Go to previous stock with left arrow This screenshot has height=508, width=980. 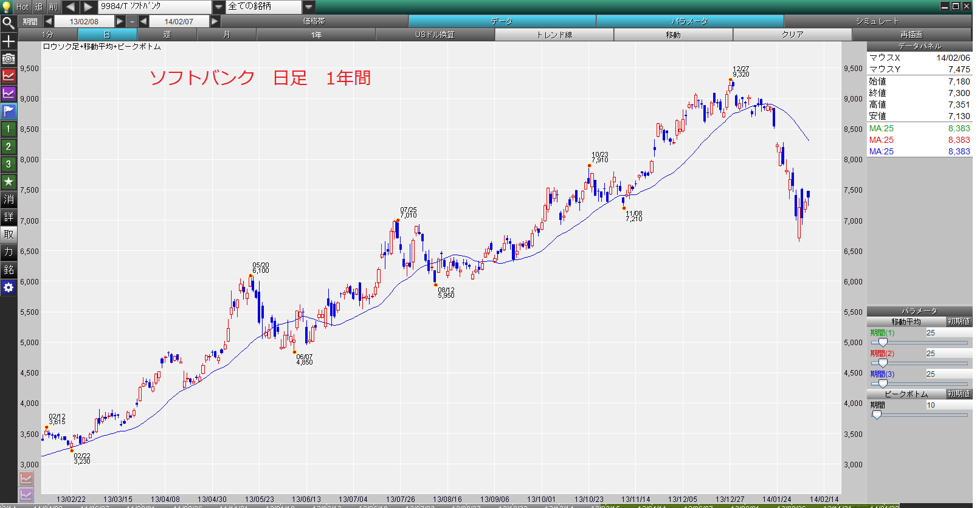71,7
